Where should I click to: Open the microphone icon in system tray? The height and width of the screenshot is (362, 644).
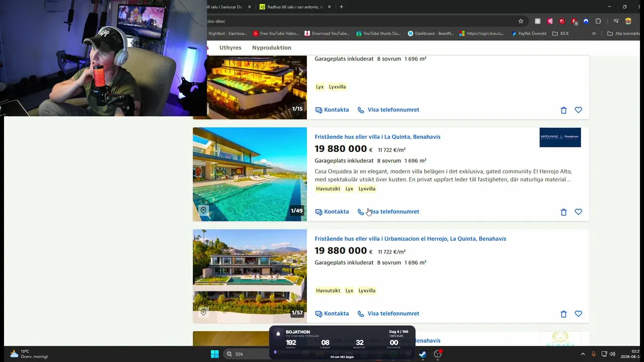594,354
